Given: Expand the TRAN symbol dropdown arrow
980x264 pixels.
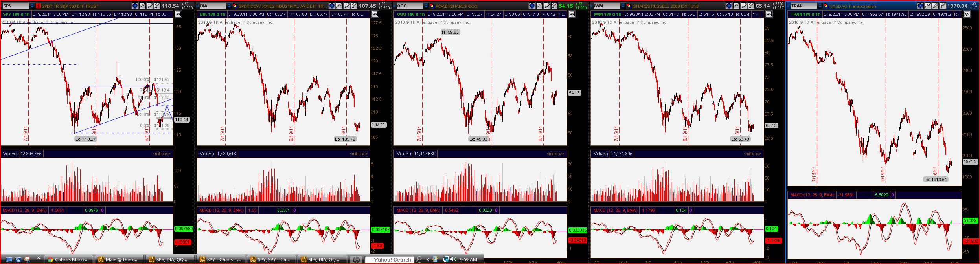Looking at the screenshot, I should coord(820,6).
